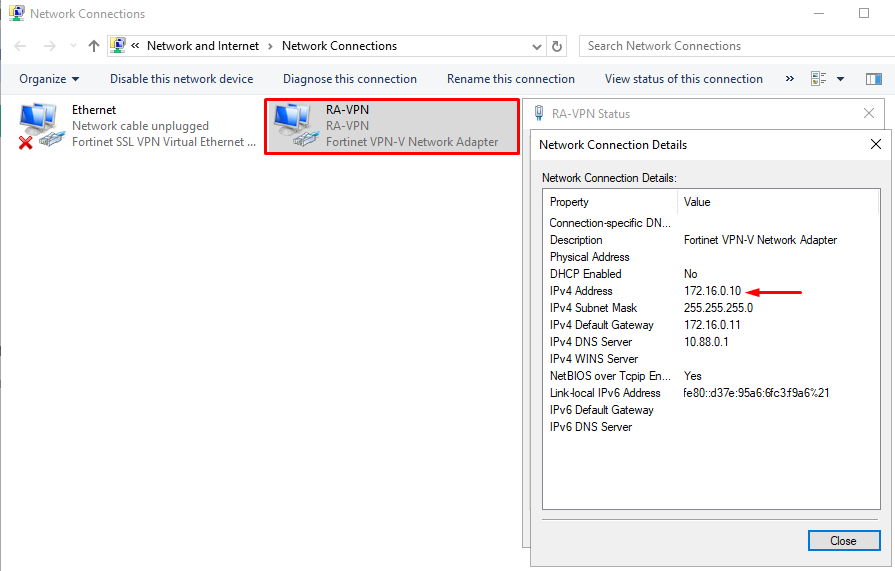Viewport: 895px width, 571px height.
Task: Click the Back navigation arrow
Action: pyautogui.click(x=20, y=46)
